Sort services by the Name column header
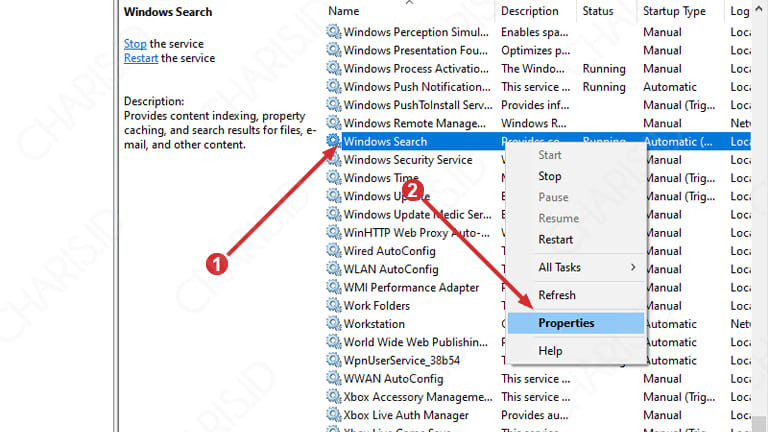768x432 pixels. click(343, 11)
